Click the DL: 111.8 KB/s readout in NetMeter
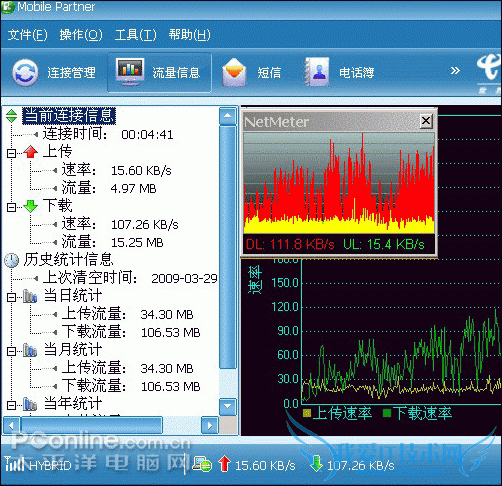This screenshot has height=486, width=502. coord(290,244)
